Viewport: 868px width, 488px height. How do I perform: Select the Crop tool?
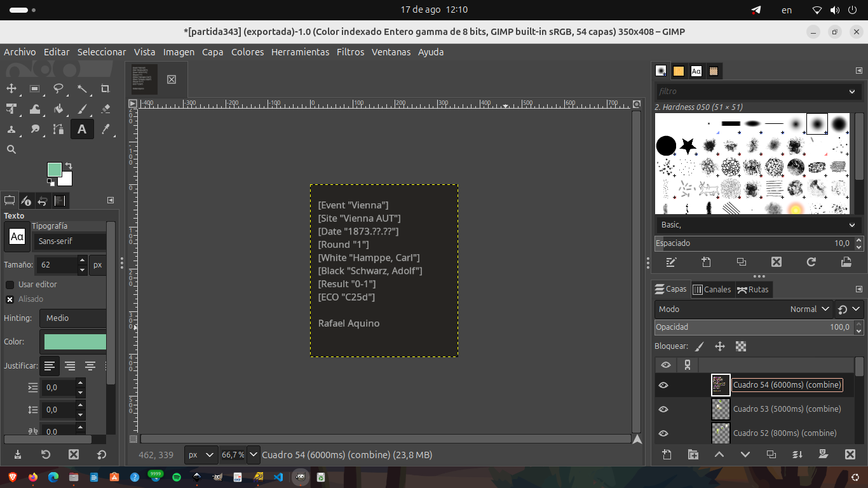click(x=105, y=88)
